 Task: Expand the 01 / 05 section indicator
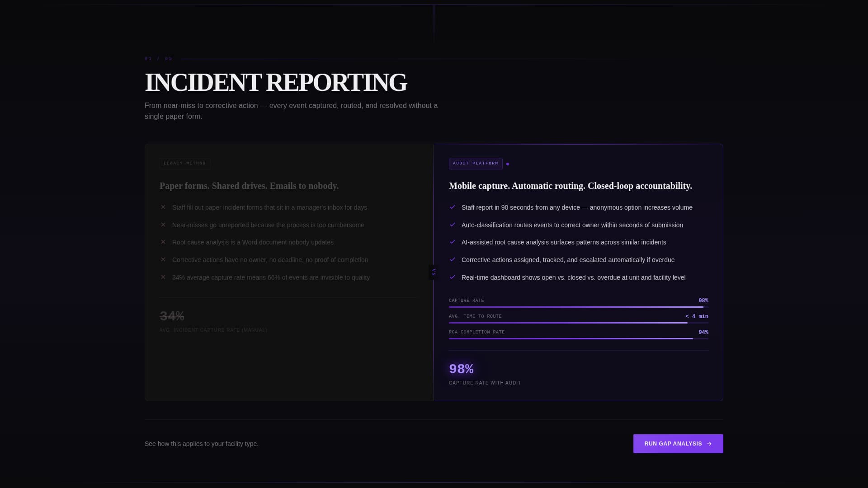coord(158,58)
